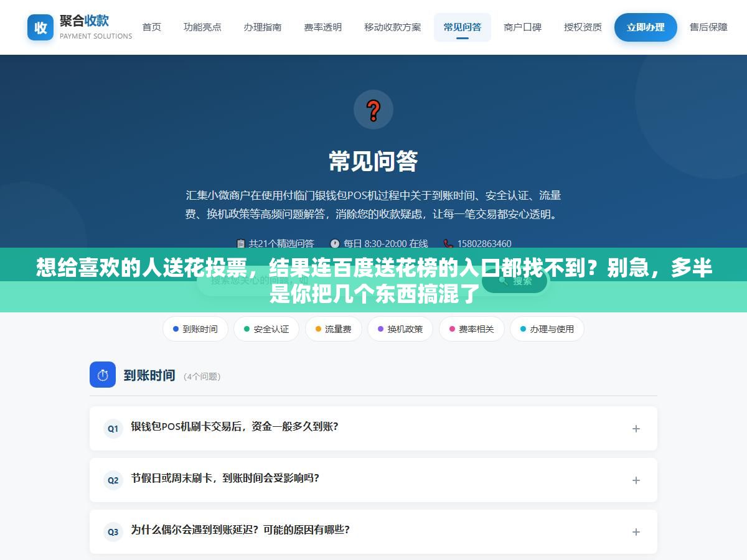
Task: Go to 办理指南 page
Action: 263,27
